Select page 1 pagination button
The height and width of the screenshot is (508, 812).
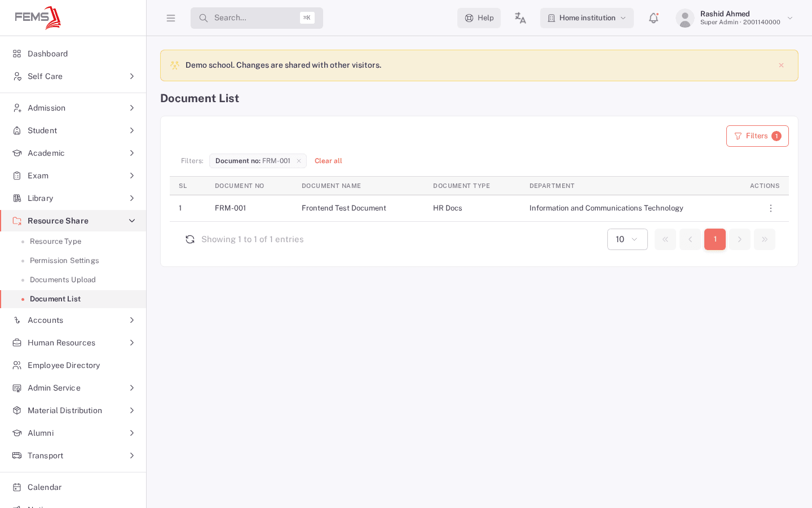715,239
